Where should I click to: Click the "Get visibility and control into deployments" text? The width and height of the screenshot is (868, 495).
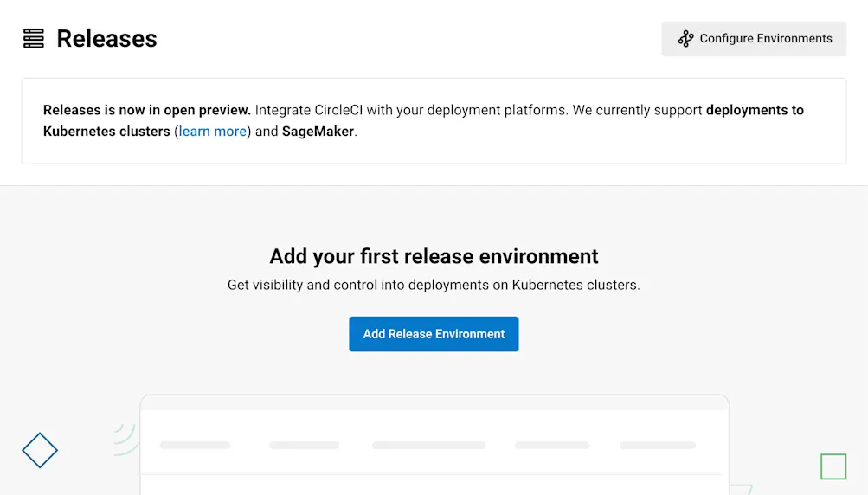(358, 286)
